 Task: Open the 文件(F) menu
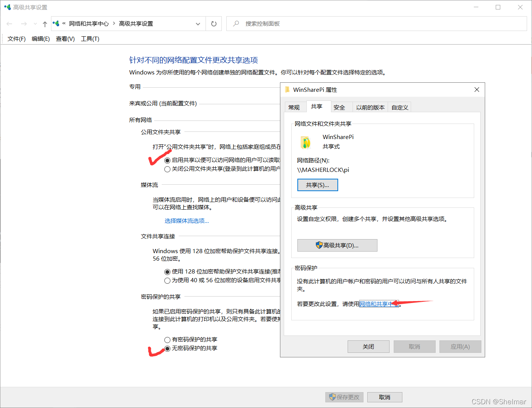click(x=17, y=39)
